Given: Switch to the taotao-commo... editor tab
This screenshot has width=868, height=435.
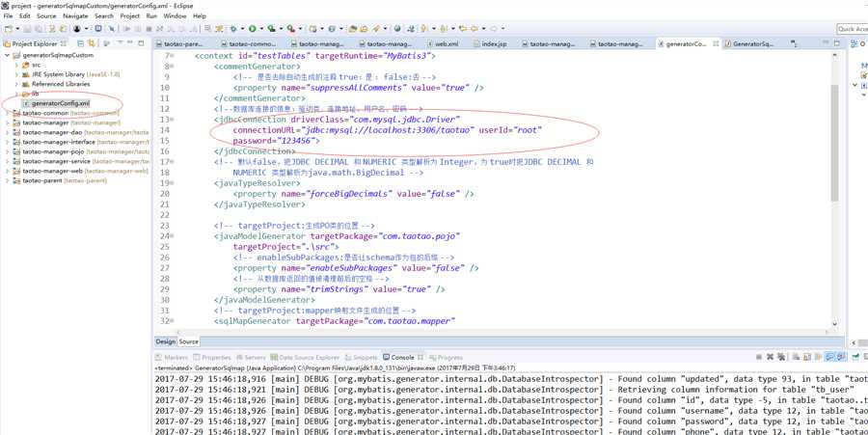Looking at the screenshot, I should click(249, 43).
